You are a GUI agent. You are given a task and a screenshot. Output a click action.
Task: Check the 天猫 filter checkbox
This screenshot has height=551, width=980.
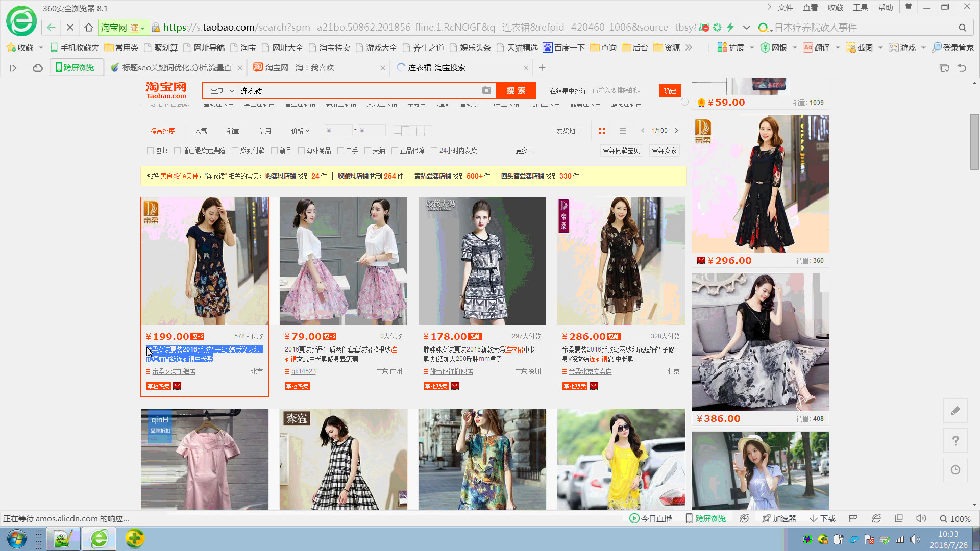[x=367, y=151]
